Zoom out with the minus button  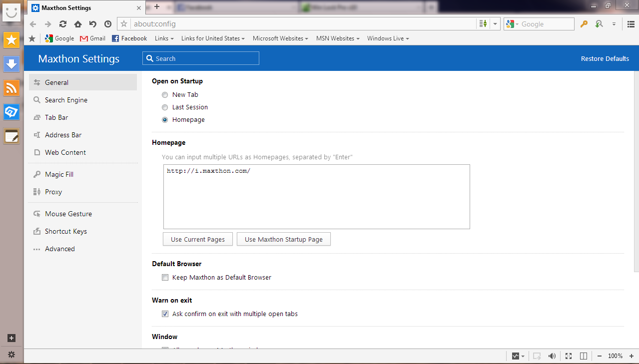point(600,356)
